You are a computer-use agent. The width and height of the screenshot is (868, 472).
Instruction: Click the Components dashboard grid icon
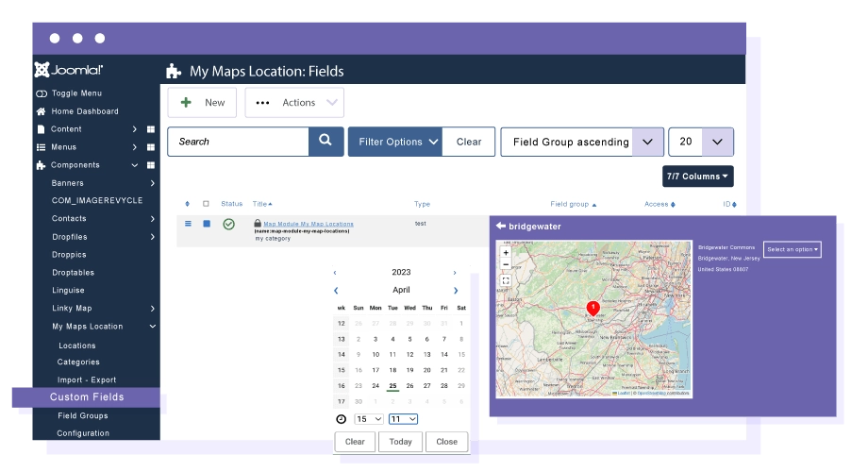(x=151, y=165)
